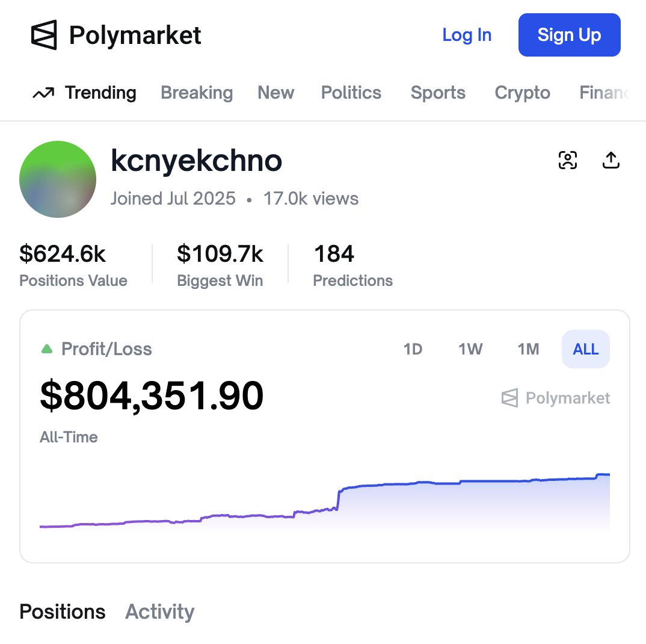The width and height of the screenshot is (646, 644).
Task: Select the 1D time range
Action: (x=413, y=349)
